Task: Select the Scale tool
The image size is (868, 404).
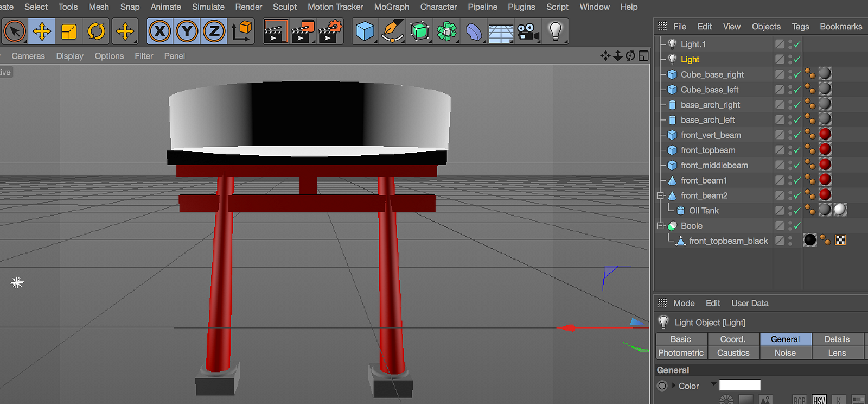Action: pos(69,31)
